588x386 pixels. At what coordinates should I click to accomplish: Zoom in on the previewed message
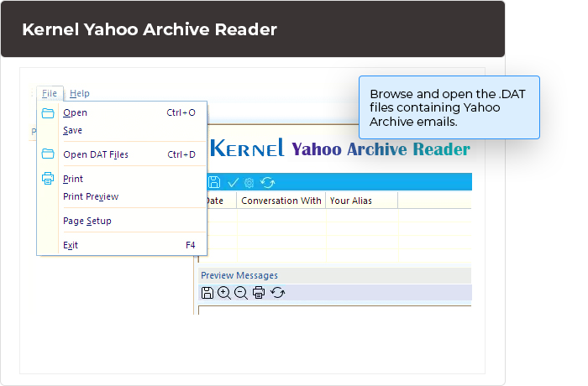(224, 293)
